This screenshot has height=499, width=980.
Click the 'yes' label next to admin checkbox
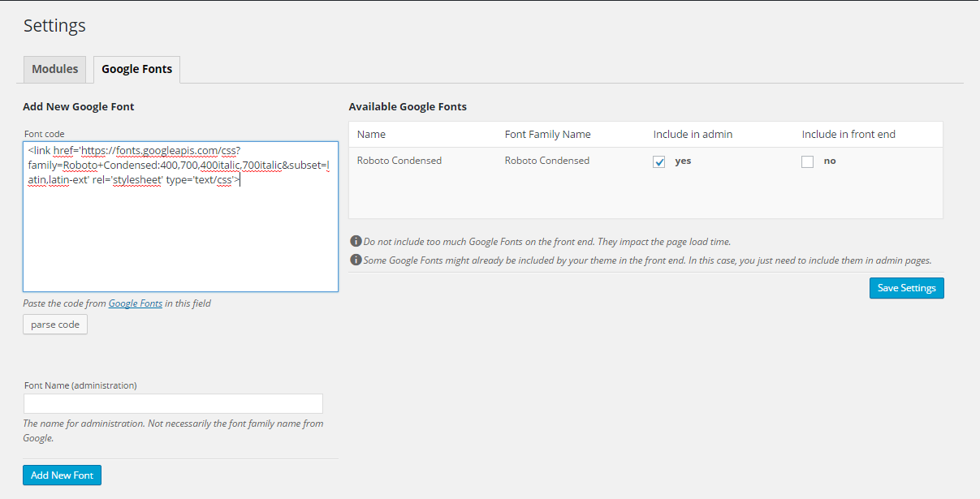coord(683,161)
